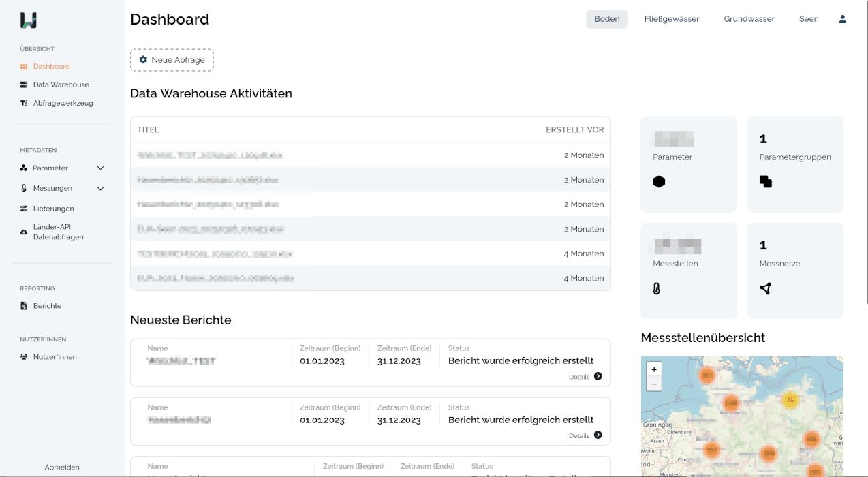
Task: Zoom in on the Messstellen map
Action: 654,369
